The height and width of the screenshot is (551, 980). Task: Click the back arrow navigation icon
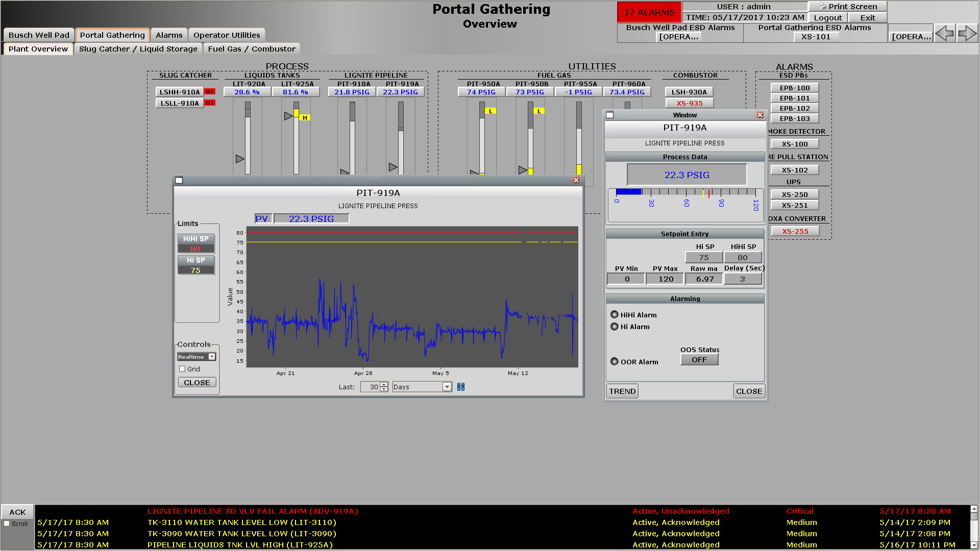pyautogui.click(x=944, y=33)
